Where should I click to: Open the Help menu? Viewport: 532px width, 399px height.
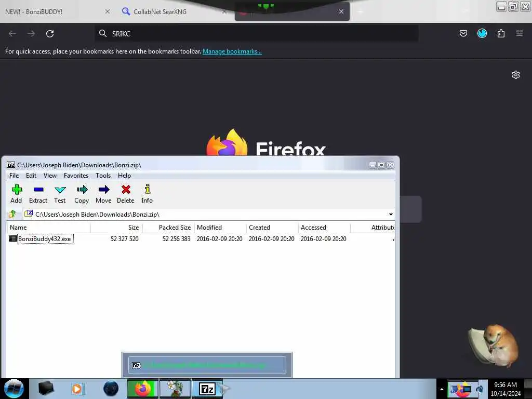click(x=124, y=176)
